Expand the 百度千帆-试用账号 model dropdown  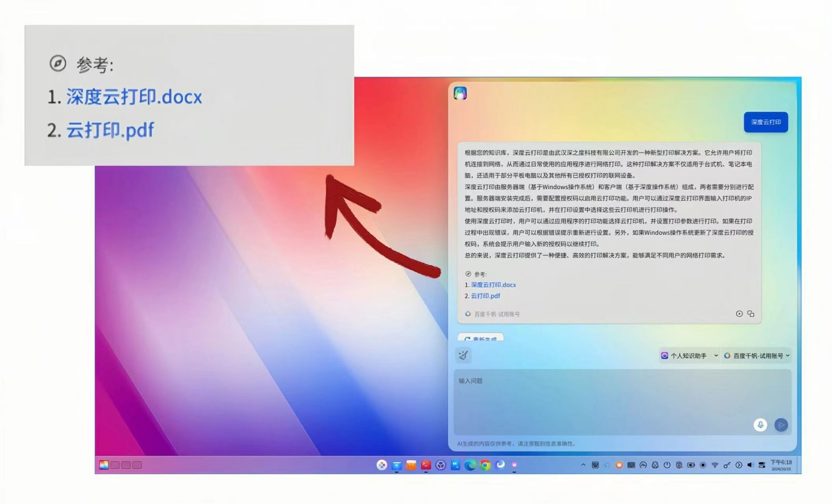[757, 355]
